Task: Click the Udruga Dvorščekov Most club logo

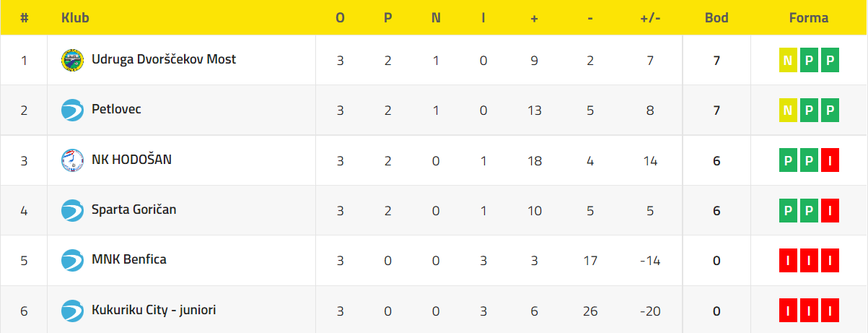Action: coord(73,60)
